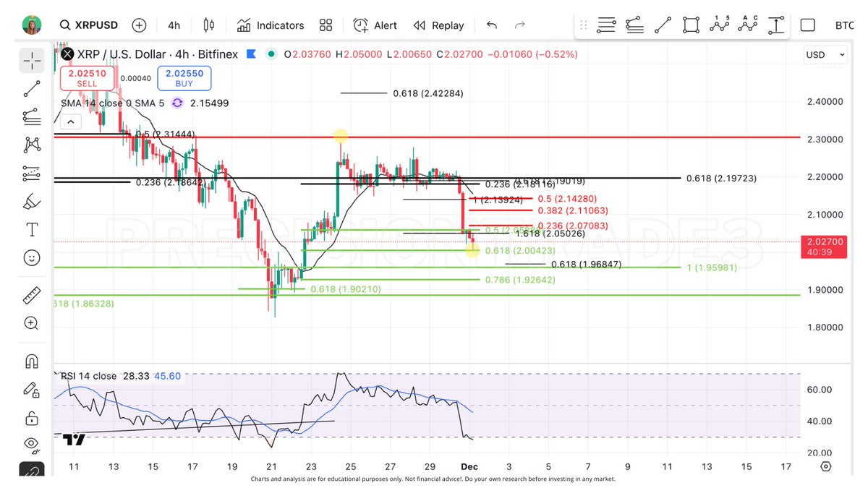This screenshot has height=488, width=868.
Task: Select the trend line tool in left sidebar
Action: 32,89
